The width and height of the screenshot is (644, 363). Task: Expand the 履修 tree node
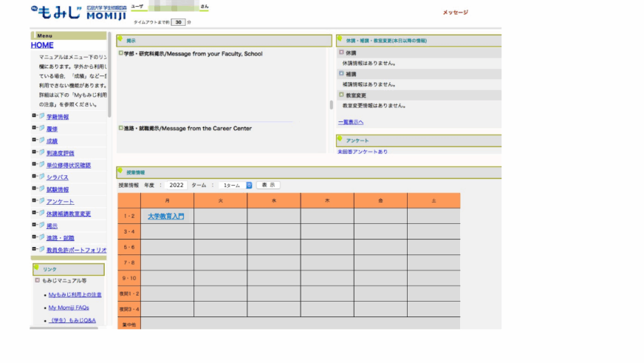tap(34, 128)
